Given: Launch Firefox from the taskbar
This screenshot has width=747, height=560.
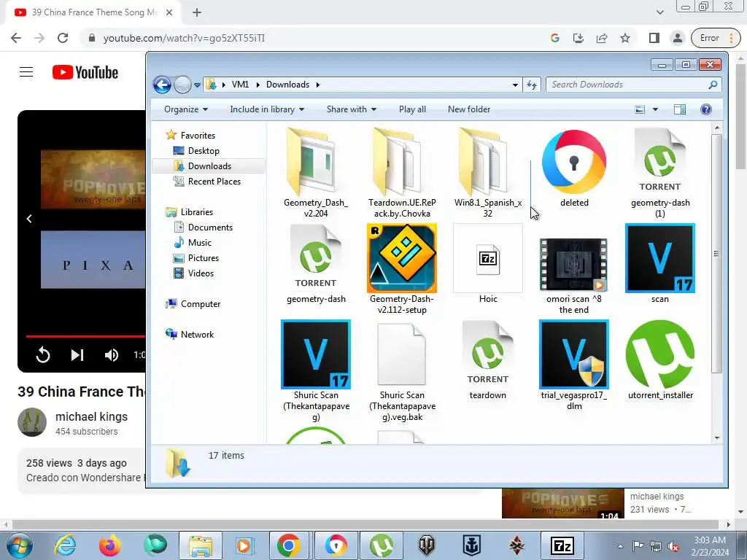Looking at the screenshot, I should point(110,545).
